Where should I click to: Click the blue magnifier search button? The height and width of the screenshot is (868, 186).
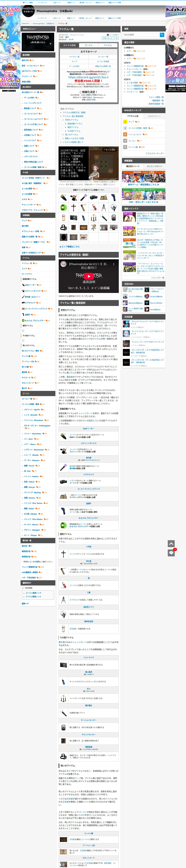pos(162,34)
